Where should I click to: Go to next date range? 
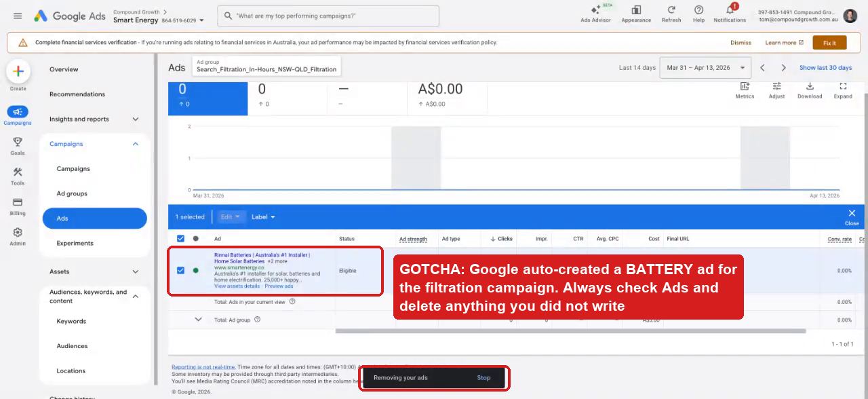(783, 68)
